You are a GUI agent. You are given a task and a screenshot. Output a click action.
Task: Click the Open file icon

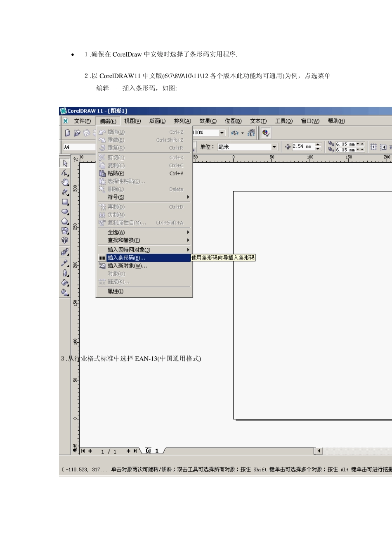coord(77,133)
